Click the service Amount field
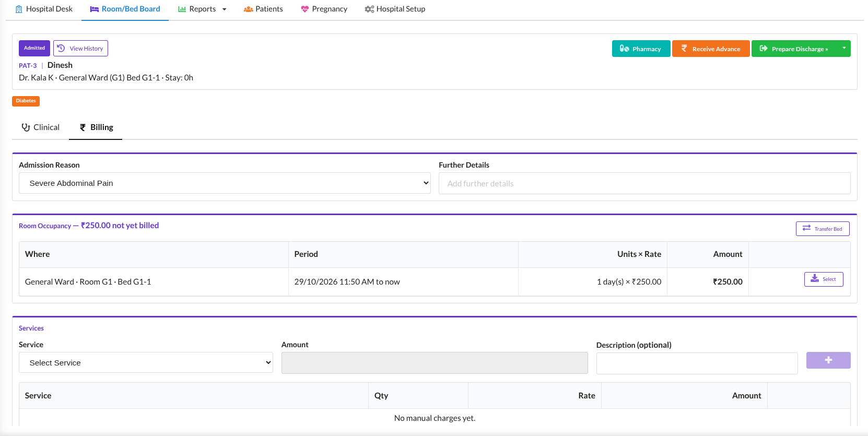Image resolution: width=868 pixels, height=436 pixels. (x=435, y=363)
